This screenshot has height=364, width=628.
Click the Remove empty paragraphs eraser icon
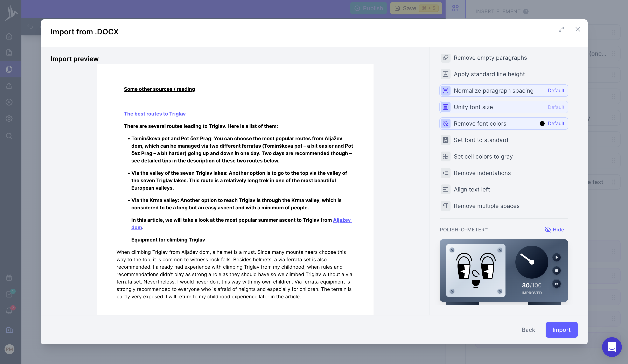(x=445, y=58)
